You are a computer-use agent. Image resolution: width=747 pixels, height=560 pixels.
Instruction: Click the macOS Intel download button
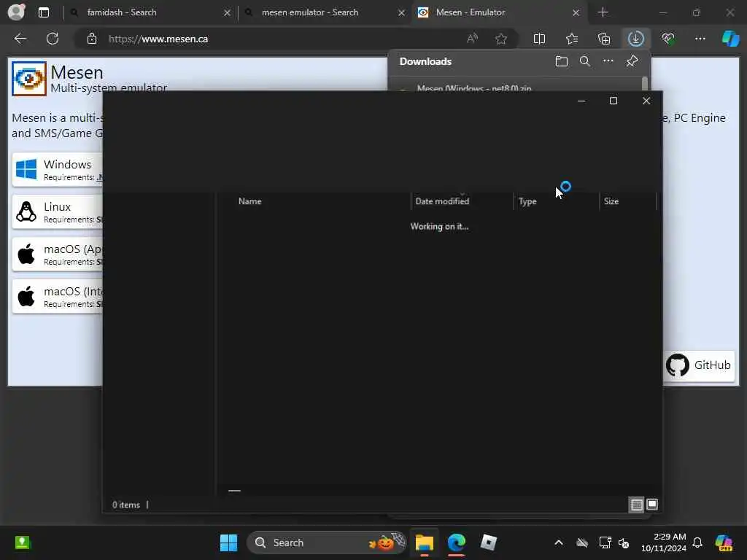57,296
